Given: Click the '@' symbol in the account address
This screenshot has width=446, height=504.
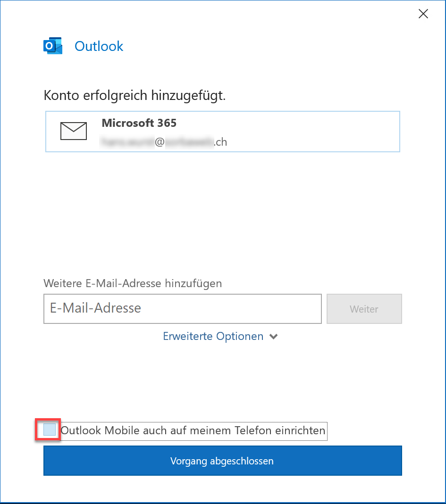Looking at the screenshot, I should tap(160, 142).
